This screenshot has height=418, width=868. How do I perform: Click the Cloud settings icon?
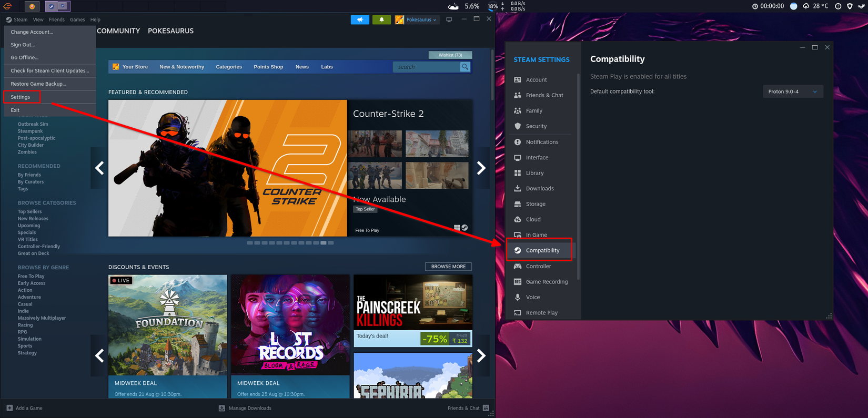point(518,219)
